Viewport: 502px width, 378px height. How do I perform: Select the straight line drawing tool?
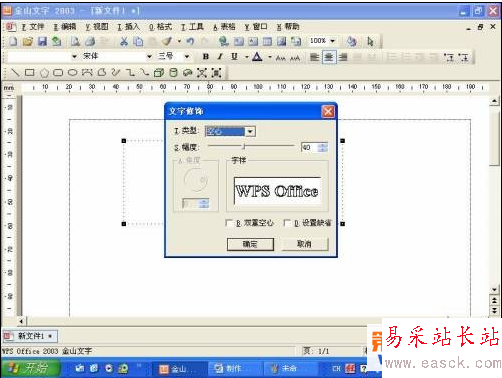tap(15, 72)
